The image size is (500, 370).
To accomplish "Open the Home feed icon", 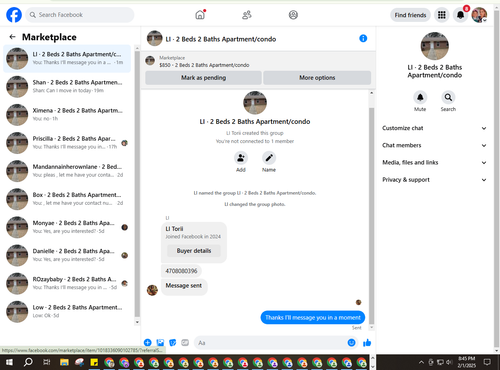I will 200,15.
